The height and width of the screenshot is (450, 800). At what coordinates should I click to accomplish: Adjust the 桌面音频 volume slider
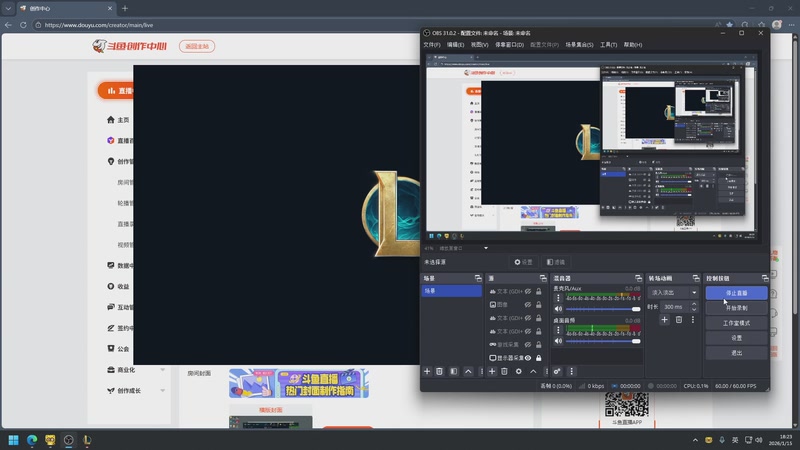pyautogui.click(x=603, y=341)
